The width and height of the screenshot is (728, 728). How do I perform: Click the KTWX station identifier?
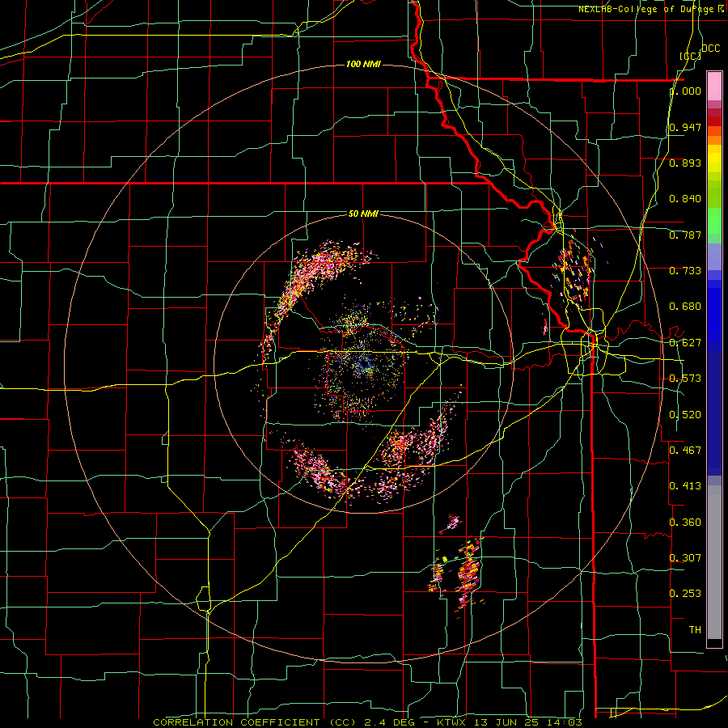(453, 722)
